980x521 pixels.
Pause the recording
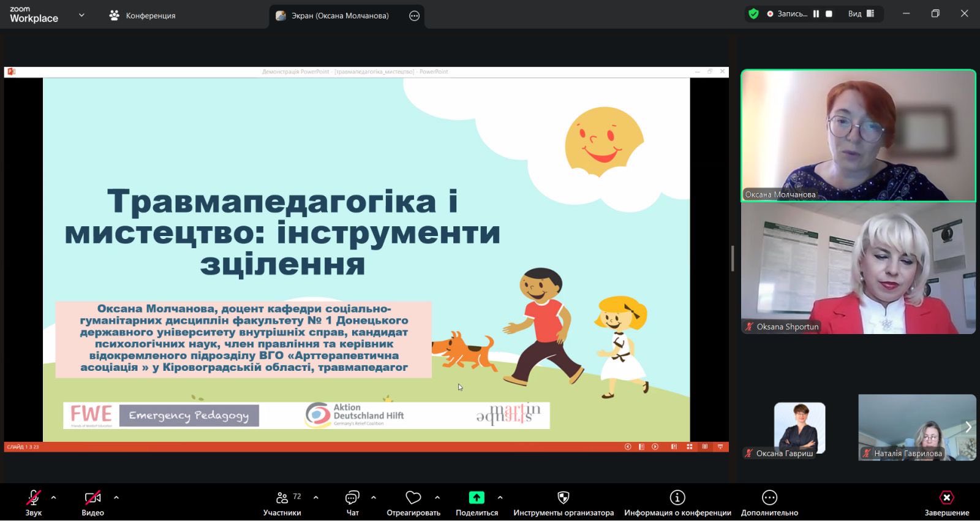(x=816, y=14)
